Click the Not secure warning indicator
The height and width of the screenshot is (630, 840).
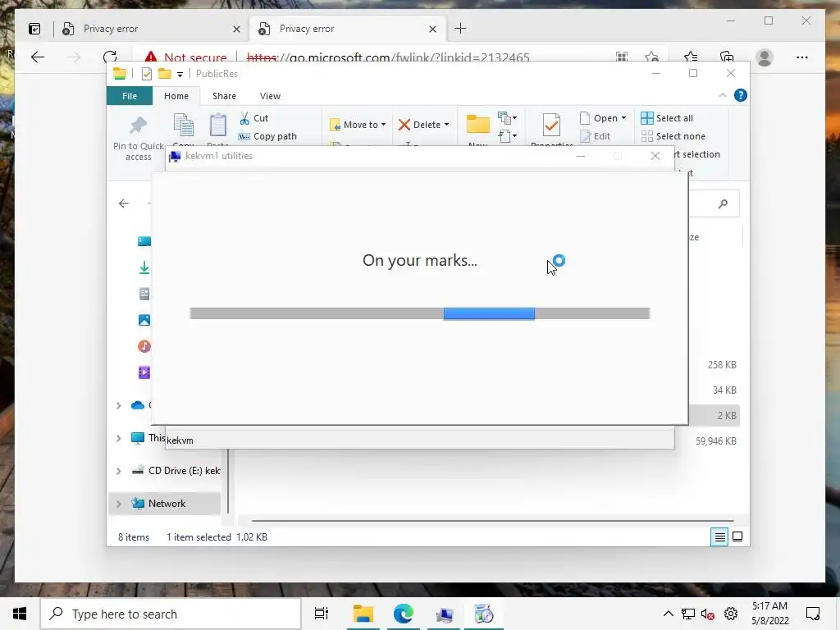(185, 57)
